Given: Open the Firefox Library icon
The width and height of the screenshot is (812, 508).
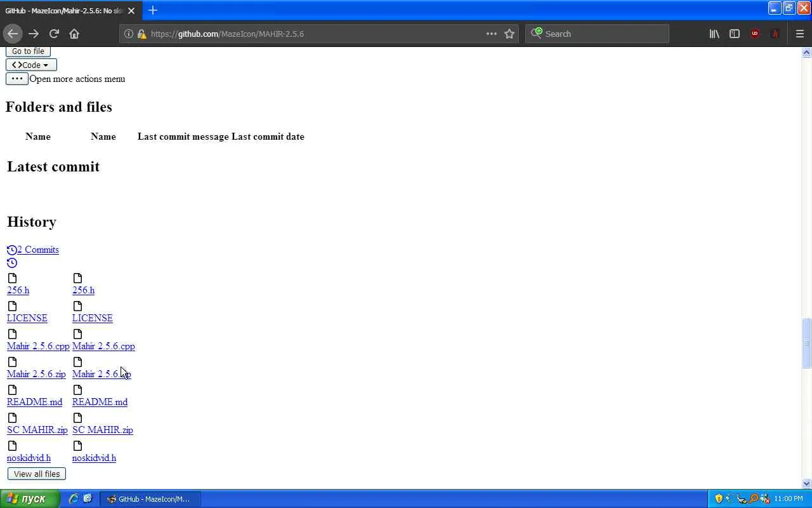Looking at the screenshot, I should point(714,34).
